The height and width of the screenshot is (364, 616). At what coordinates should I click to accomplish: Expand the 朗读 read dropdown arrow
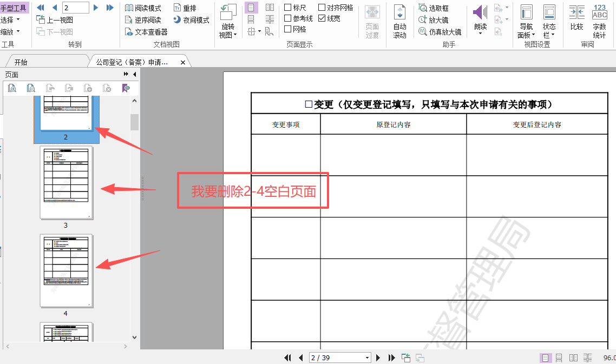pyautogui.click(x=480, y=34)
